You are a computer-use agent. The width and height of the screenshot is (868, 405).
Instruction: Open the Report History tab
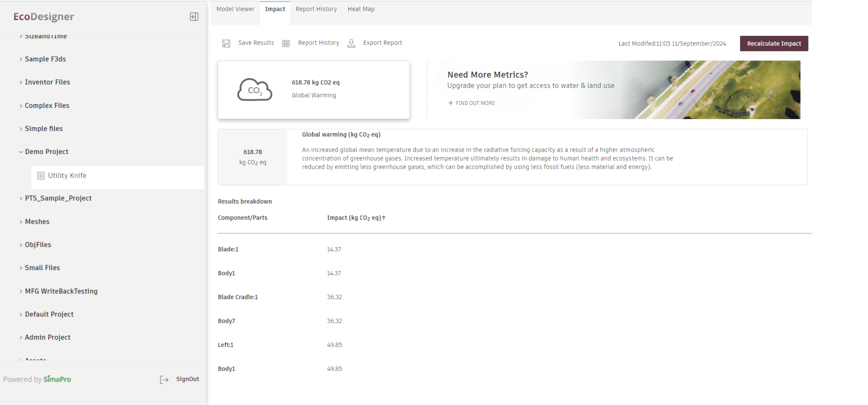tap(316, 9)
